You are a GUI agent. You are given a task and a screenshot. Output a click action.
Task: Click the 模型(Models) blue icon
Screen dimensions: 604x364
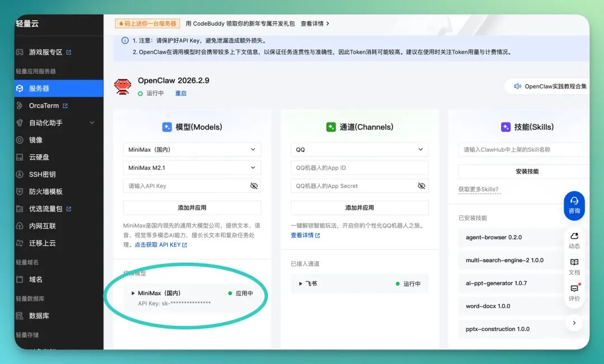click(167, 127)
